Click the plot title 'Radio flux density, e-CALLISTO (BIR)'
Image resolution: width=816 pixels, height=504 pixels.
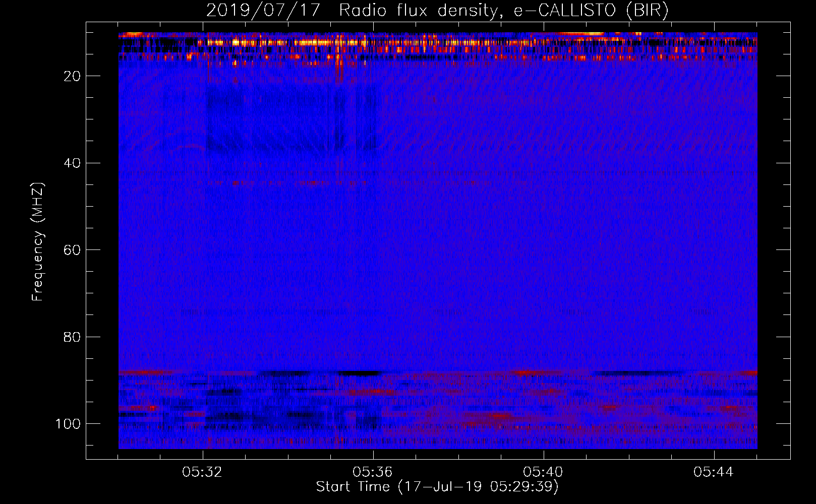coord(504,11)
